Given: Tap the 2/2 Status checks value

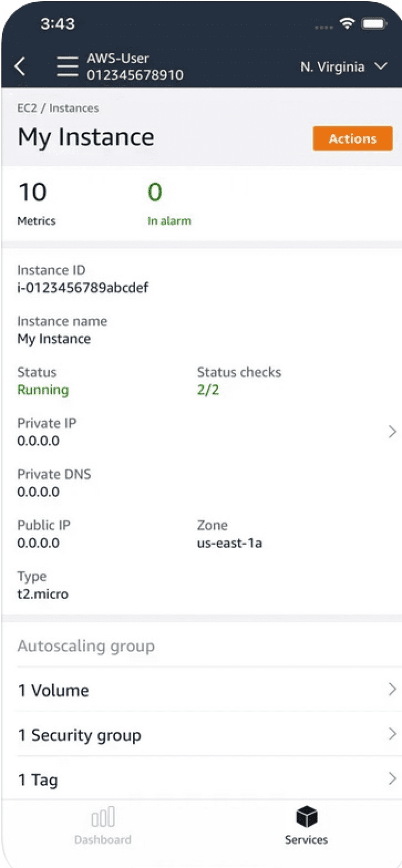Looking at the screenshot, I should click(x=208, y=390).
